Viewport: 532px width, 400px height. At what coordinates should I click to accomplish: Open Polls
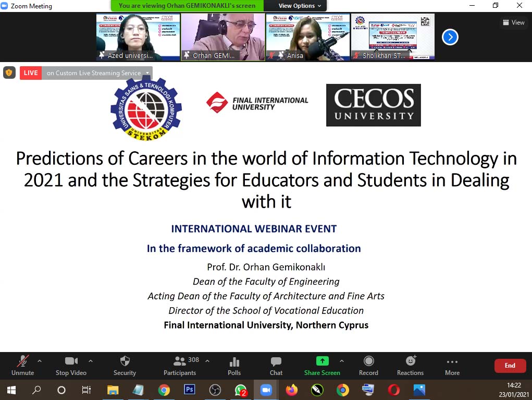(x=234, y=366)
